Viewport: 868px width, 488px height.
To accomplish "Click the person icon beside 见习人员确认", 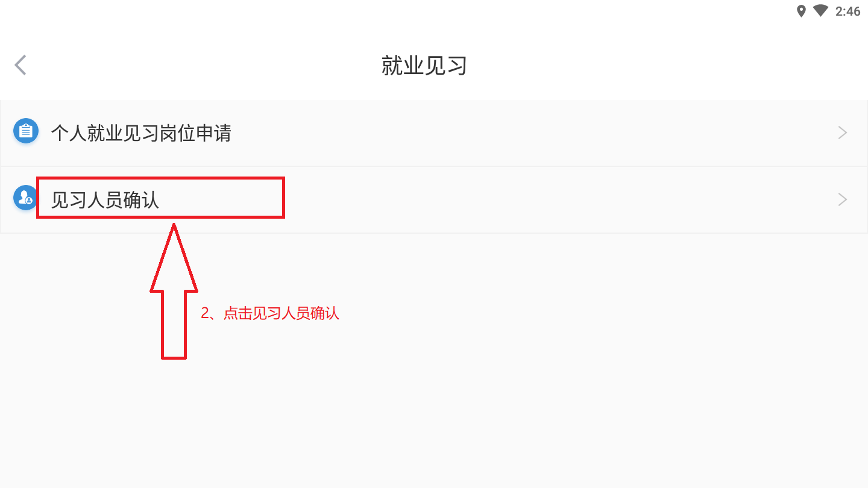I will click(25, 198).
